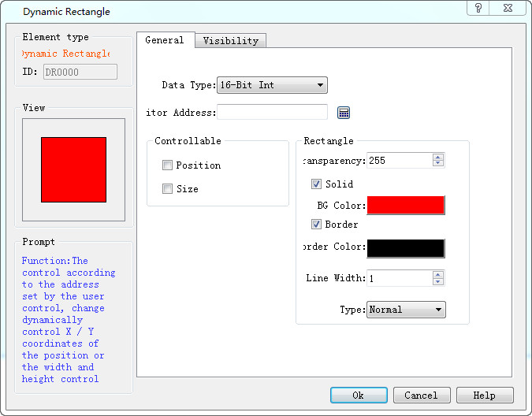Click the Controllable group label
Image resolution: width=532 pixels, height=416 pixels.
pos(188,141)
